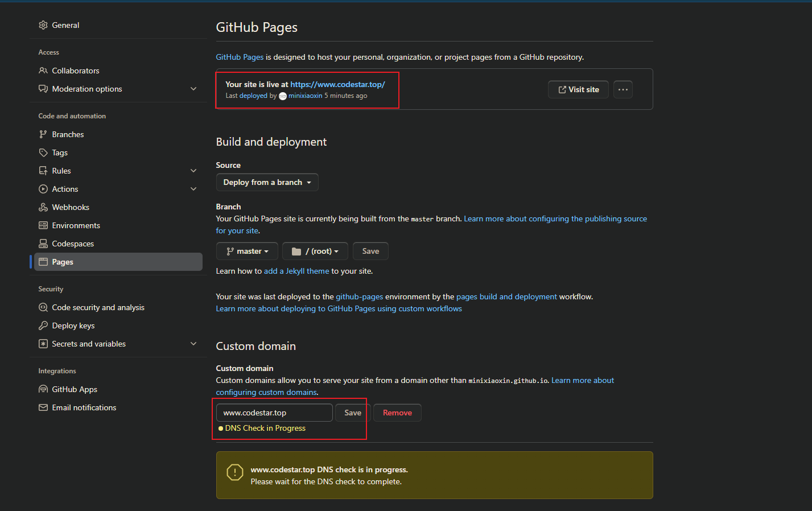This screenshot has width=812, height=511.
Task: Open GitHub Apps settings
Action: pyautogui.click(x=118, y=389)
